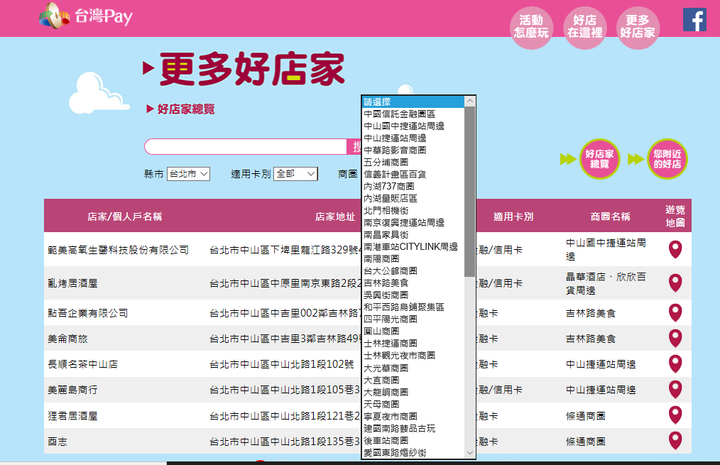Pick 南陽商圈 in the dropdown list
Screen dimensions: 720x465
pos(413,259)
